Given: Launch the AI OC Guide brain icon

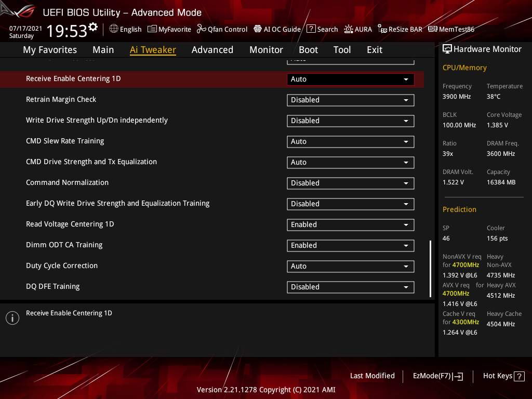Looking at the screenshot, I should click(x=258, y=29).
